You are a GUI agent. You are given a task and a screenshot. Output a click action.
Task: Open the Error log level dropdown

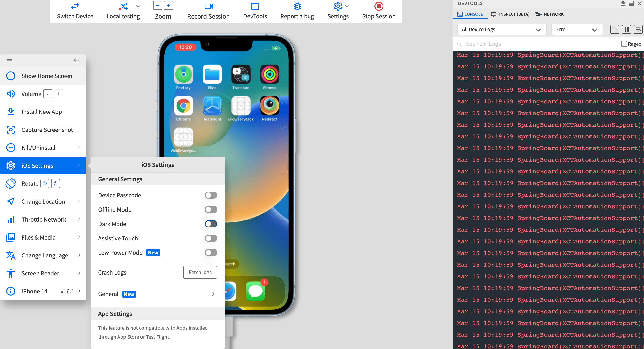coord(577,29)
